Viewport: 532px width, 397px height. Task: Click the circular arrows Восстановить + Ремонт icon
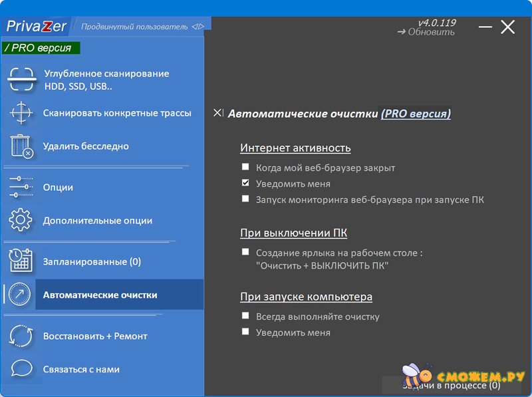(21, 336)
